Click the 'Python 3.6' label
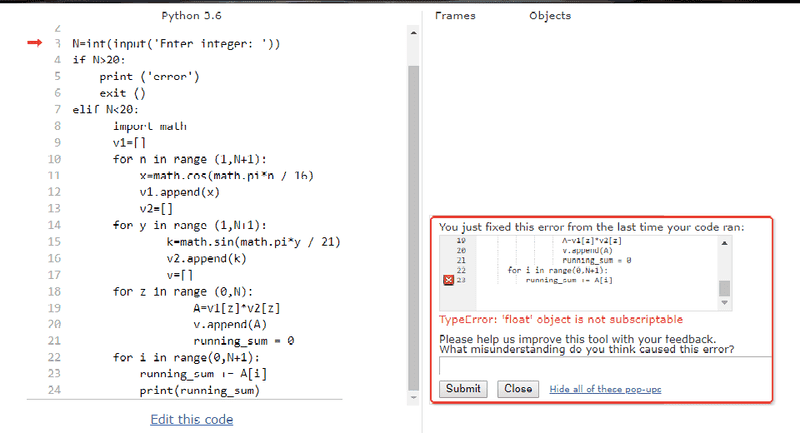 pyautogui.click(x=191, y=16)
